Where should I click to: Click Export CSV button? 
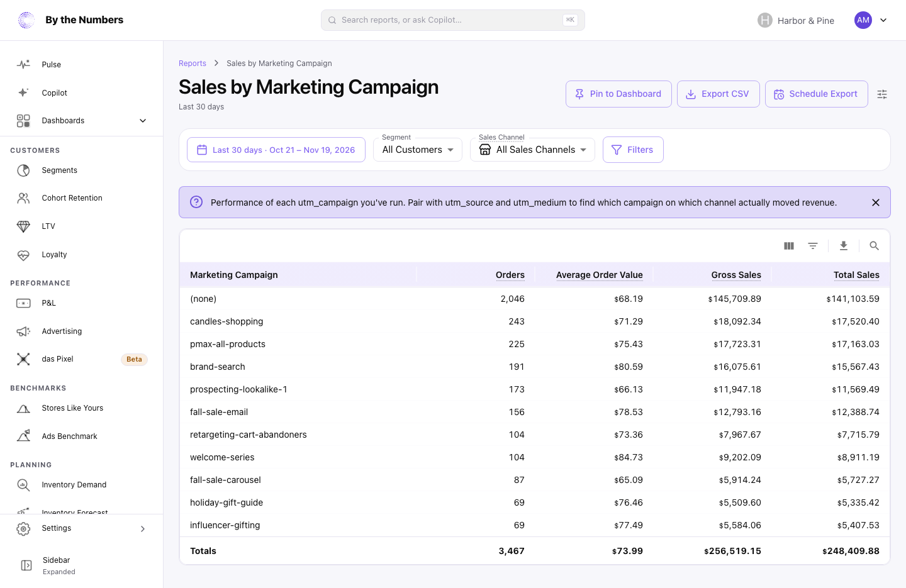pos(719,94)
